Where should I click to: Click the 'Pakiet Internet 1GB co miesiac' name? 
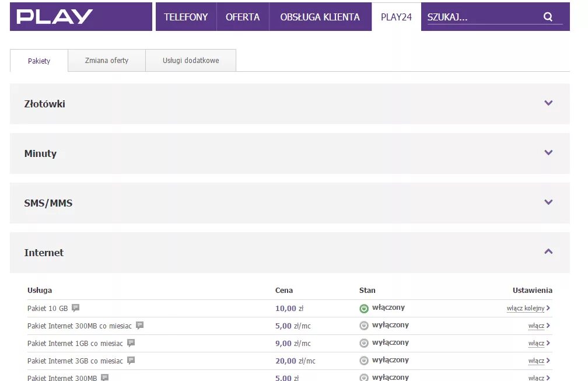pyautogui.click(x=75, y=344)
